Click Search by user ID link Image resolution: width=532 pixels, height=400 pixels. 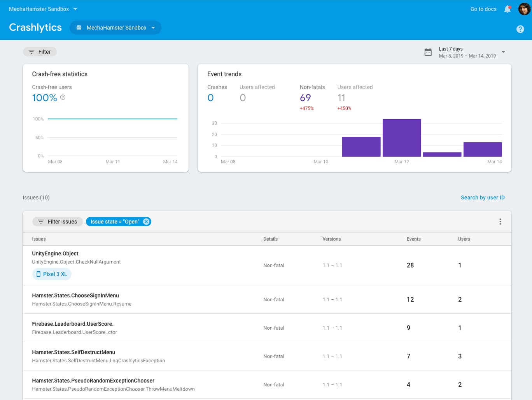pyautogui.click(x=483, y=197)
